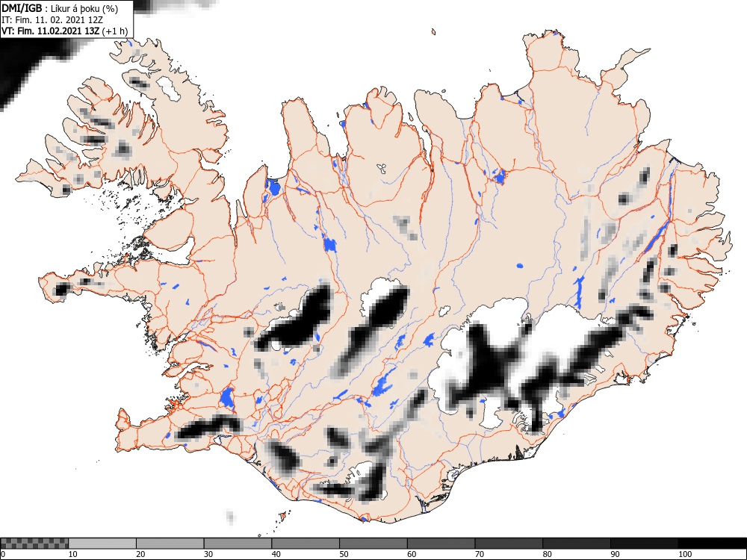Screen dimensions: 747x560
Task: Click the title text 'Líkur á þoku (%)'
Action: [85, 9]
